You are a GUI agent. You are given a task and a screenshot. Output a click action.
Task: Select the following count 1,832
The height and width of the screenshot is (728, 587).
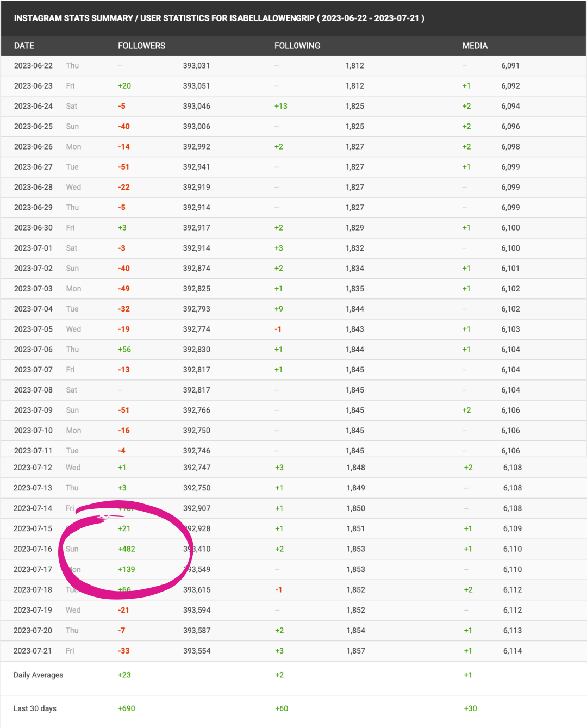coord(355,248)
